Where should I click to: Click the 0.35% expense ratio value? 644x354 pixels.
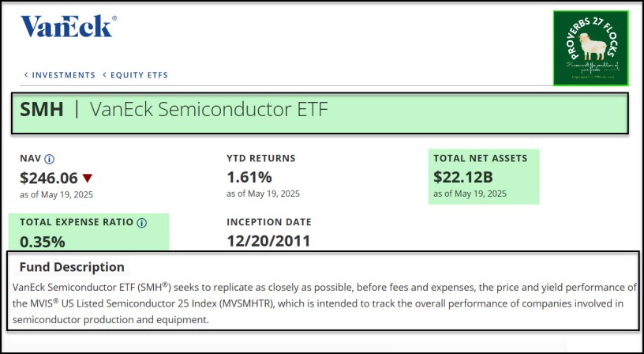click(x=42, y=241)
